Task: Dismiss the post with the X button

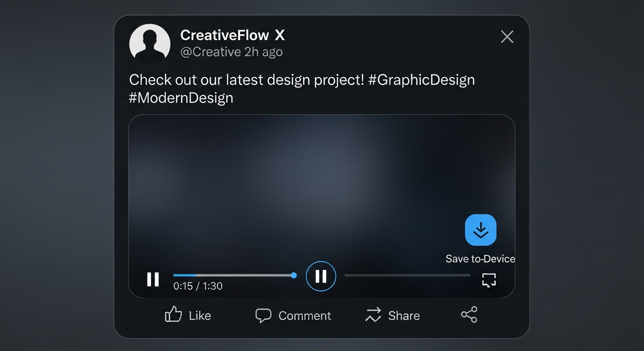Action: [x=507, y=37]
